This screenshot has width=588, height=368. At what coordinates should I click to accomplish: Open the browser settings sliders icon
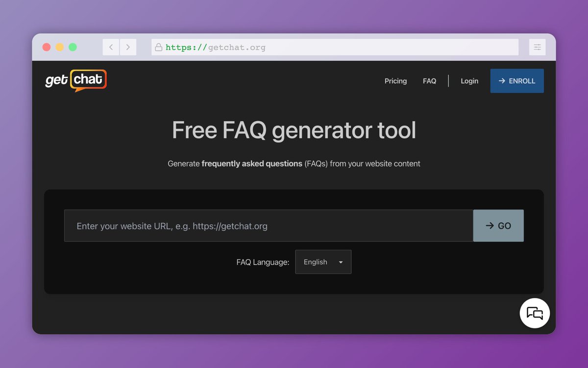click(538, 47)
